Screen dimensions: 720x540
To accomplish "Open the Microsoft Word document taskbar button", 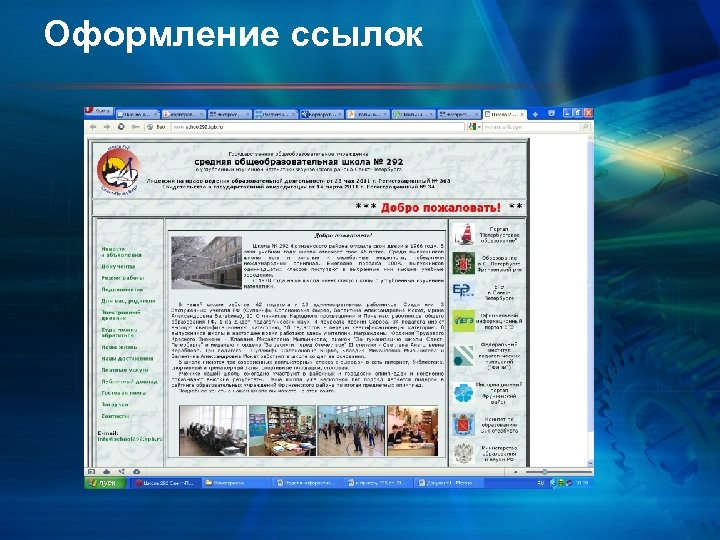I will pos(448,483).
